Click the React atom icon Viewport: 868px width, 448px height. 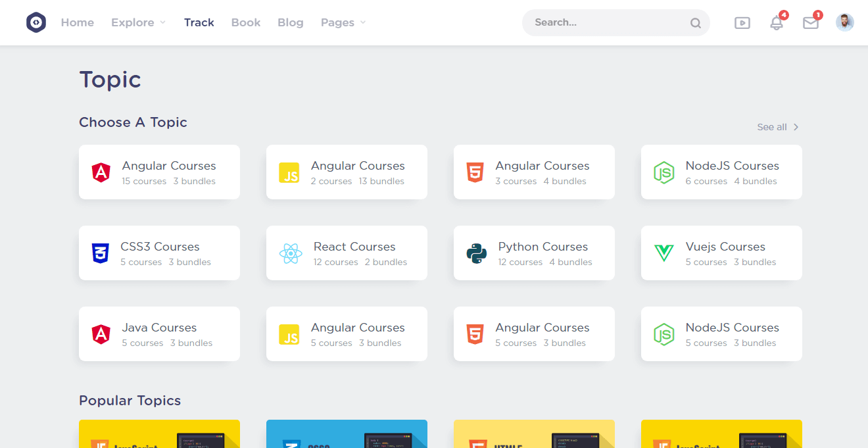coord(290,253)
